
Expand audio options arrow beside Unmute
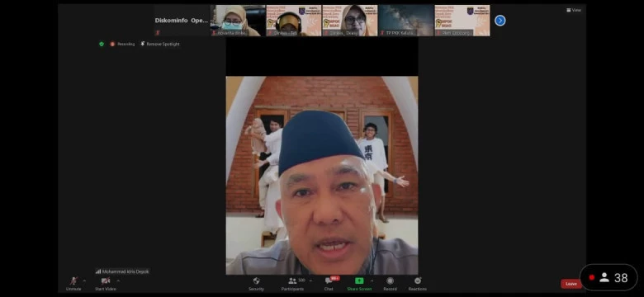(x=84, y=281)
